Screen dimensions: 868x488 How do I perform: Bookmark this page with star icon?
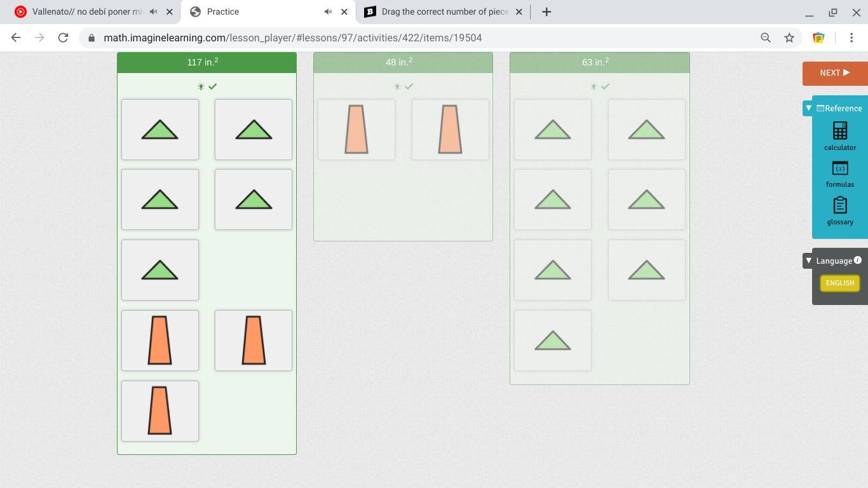(x=789, y=38)
